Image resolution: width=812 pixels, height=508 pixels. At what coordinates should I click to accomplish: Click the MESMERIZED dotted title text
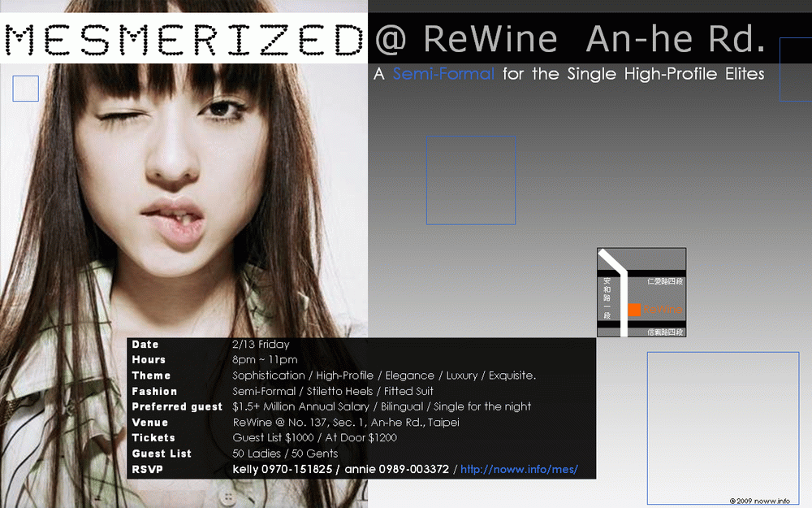pyautogui.click(x=184, y=39)
